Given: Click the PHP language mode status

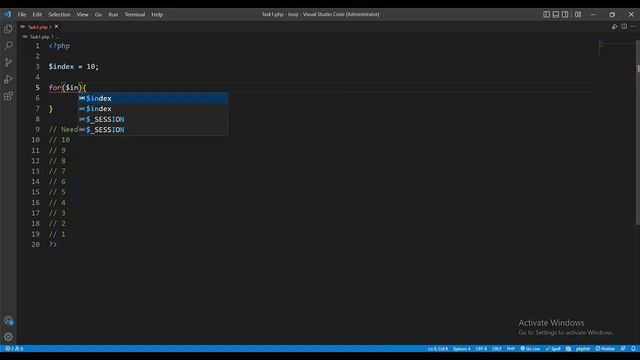Looking at the screenshot, I should pos(511,349).
